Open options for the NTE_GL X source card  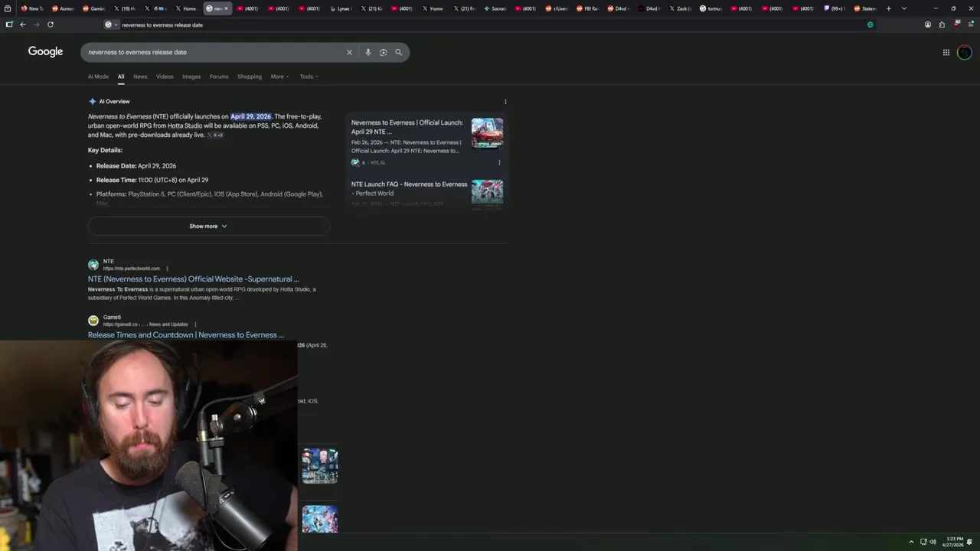coord(499,162)
